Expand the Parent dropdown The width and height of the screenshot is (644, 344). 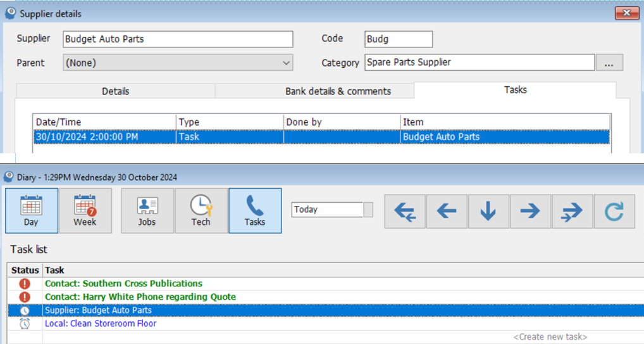[x=286, y=63]
